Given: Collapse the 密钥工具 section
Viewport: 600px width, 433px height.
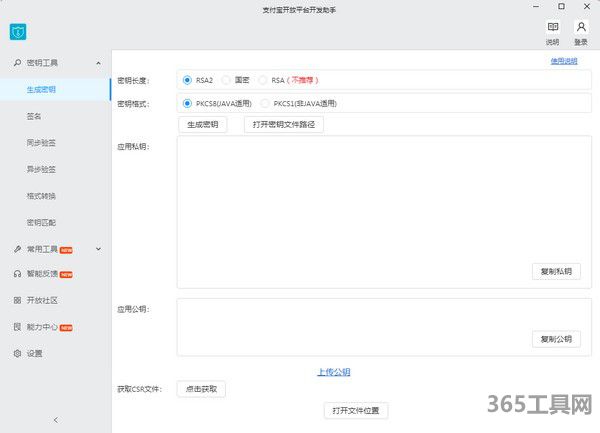Looking at the screenshot, I should coord(98,63).
